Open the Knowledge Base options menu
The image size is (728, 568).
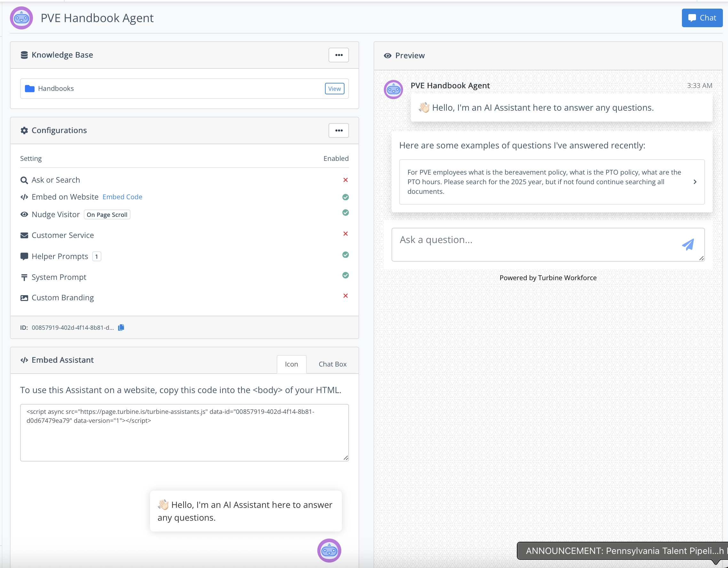click(338, 55)
